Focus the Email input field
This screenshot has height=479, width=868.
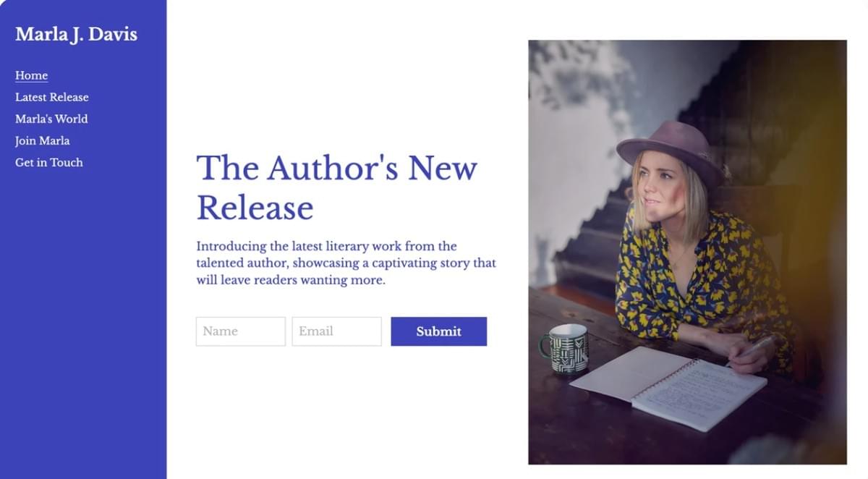(x=336, y=331)
